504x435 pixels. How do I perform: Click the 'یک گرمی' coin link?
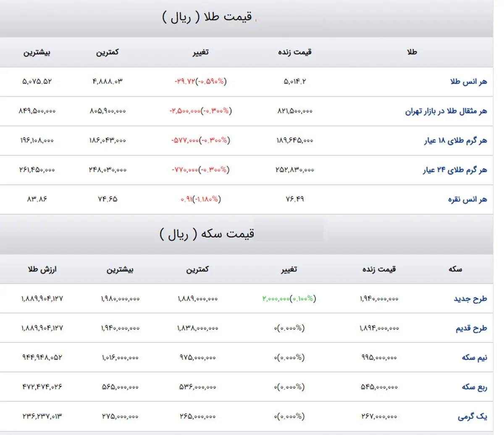click(472, 417)
